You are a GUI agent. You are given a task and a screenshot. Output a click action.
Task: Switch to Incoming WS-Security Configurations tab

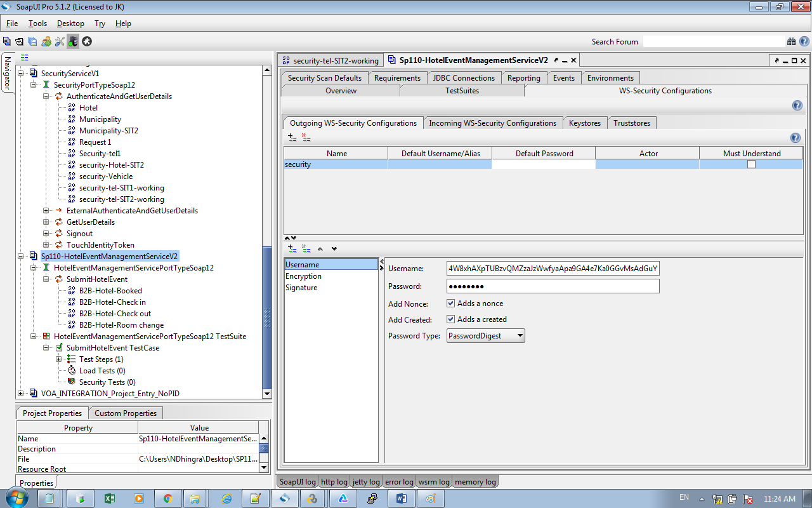pos(492,123)
